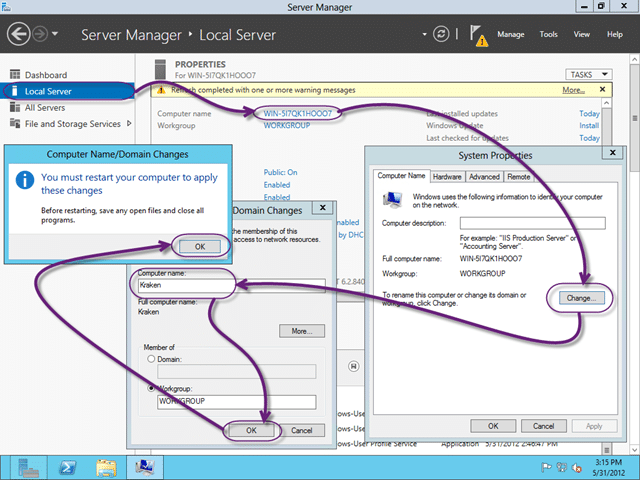The image size is (640, 480).
Task: Click the forward navigation arrow icon
Action: point(40,34)
